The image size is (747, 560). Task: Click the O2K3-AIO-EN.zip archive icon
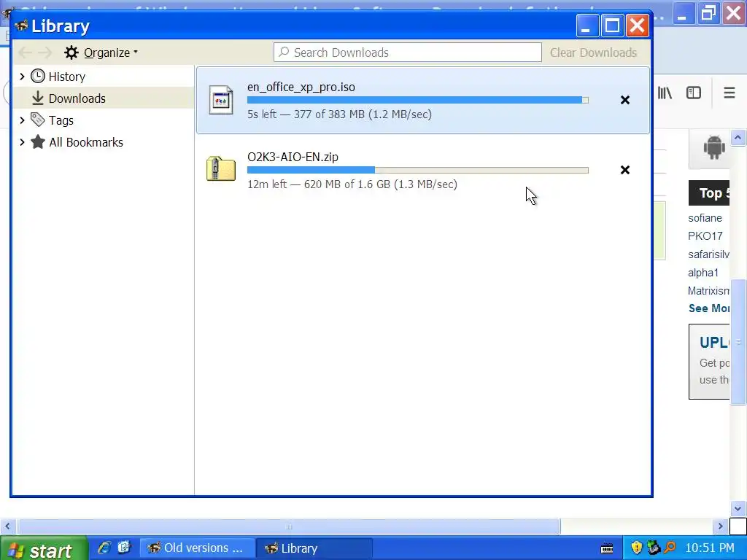tap(221, 168)
